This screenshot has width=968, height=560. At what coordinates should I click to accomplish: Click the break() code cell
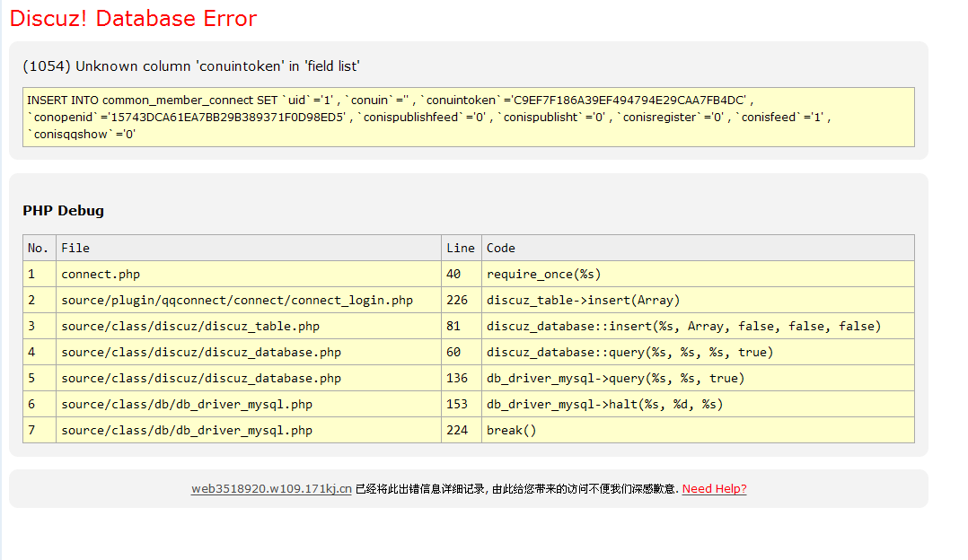[x=511, y=430]
